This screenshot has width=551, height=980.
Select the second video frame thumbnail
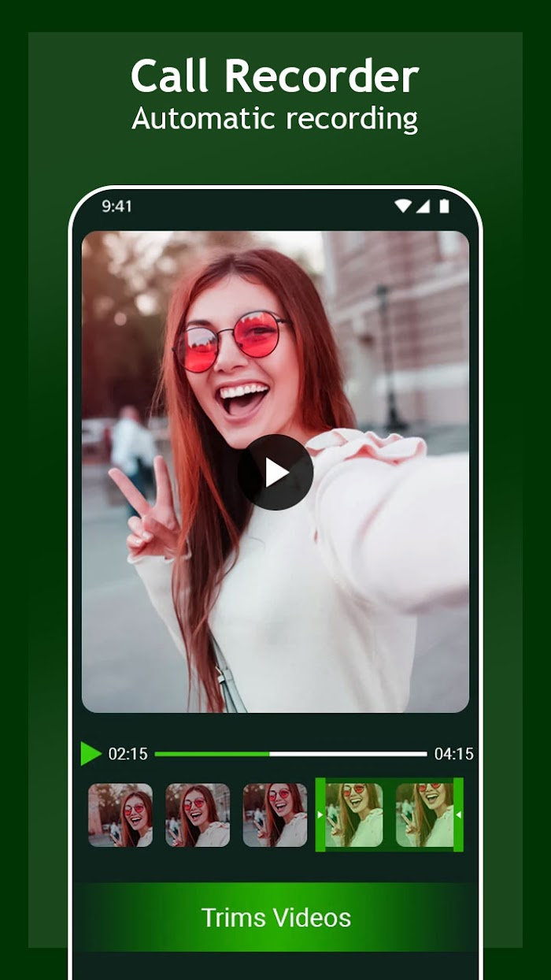pyautogui.click(x=198, y=815)
